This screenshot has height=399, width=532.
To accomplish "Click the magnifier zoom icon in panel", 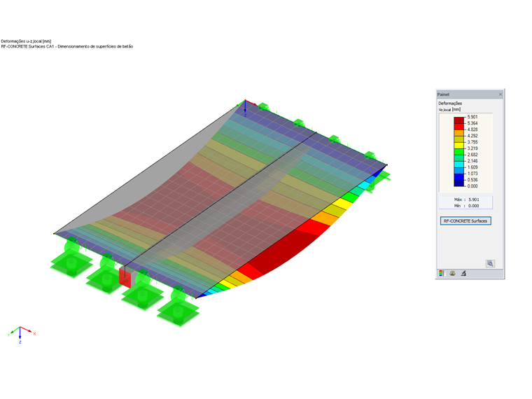I will pyautogui.click(x=490, y=264).
